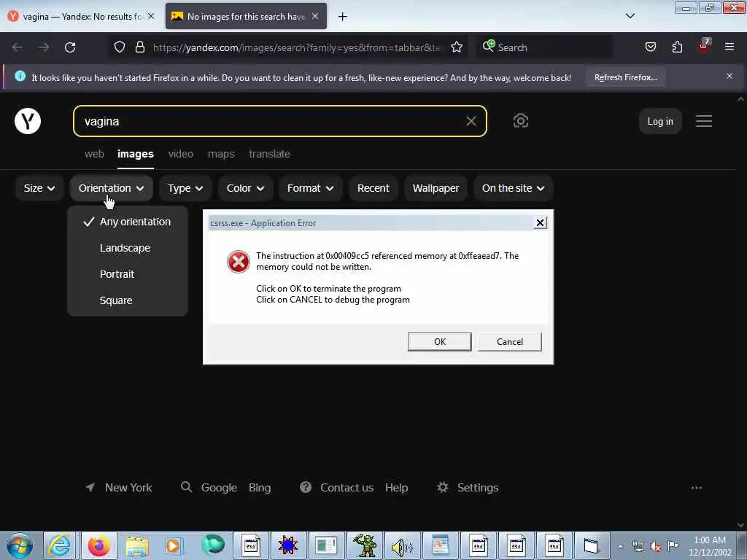This screenshot has width=747, height=560.
Task: Expand the Format filter dropdown
Action: (310, 188)
